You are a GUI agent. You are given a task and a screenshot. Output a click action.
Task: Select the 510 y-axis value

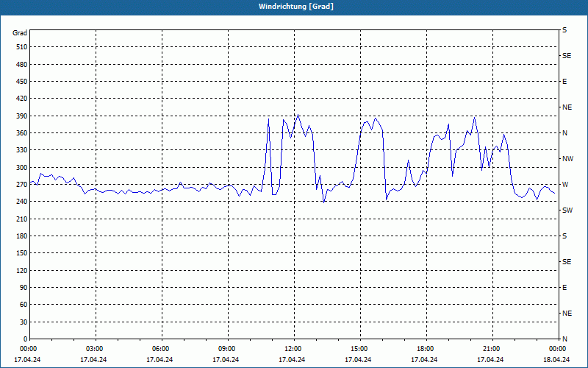(22, 47)
